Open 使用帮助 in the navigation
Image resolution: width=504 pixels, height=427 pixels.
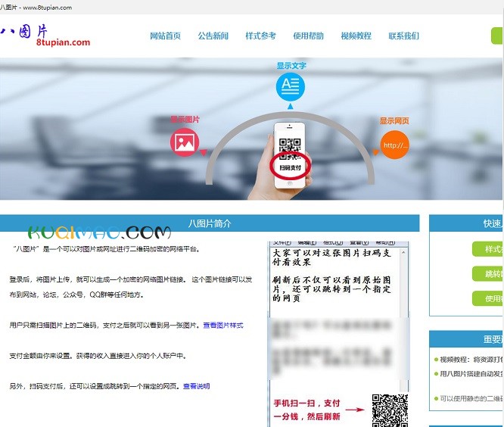click(308, 36)
